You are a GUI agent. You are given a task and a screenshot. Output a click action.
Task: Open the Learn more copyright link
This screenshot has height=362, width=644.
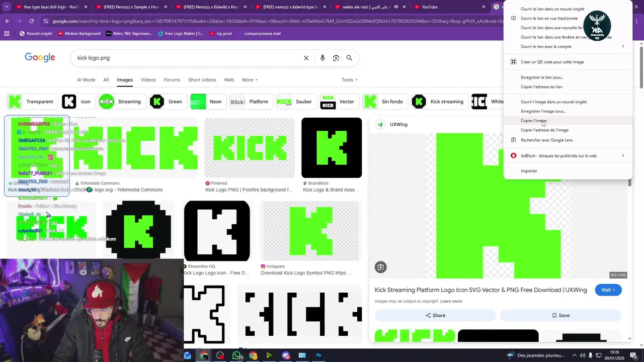[451, 301]
